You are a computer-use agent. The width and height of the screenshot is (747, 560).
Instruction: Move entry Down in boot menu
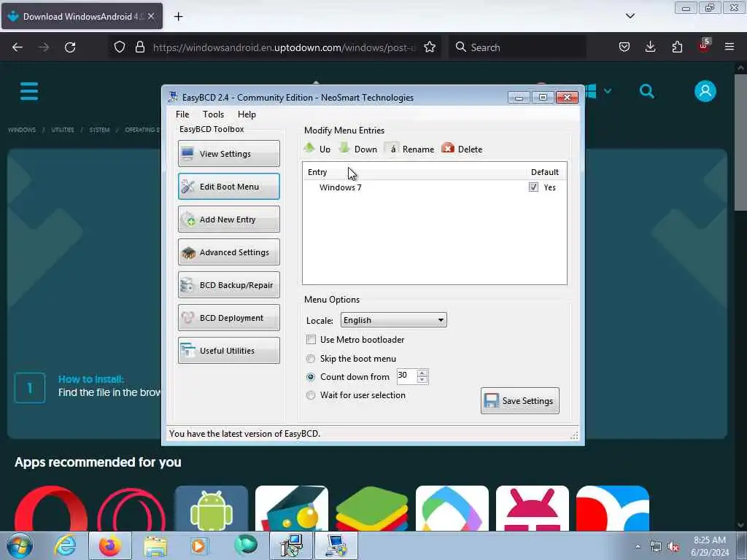click(x=358, y=149)
